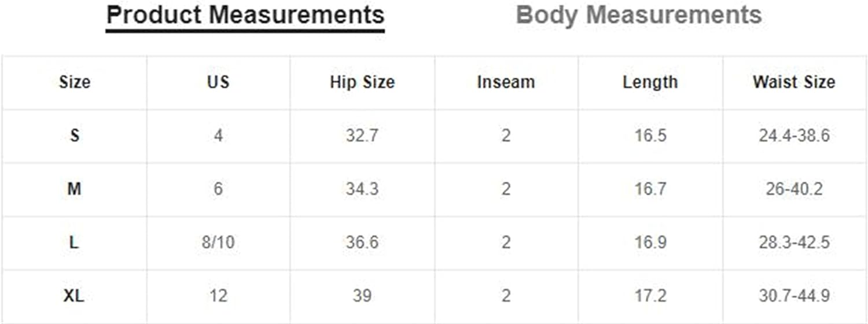Click the 8/10 US size cell
The image size is (868, 324).
[x=218, y=243]
